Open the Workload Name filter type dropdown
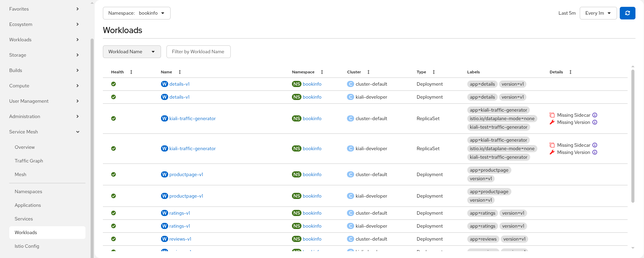The width and height of the screenshot is (644, 258). 132,52
